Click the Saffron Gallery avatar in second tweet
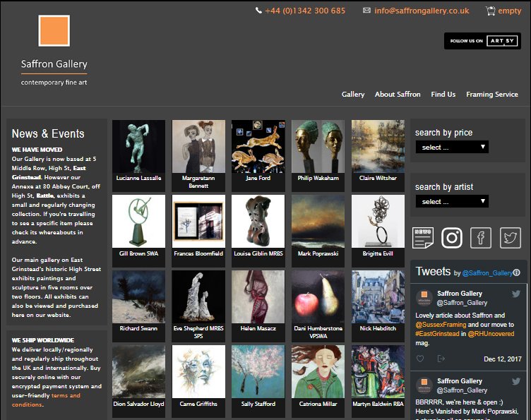This screenshot has height=420, width=531. coord(424,385)
